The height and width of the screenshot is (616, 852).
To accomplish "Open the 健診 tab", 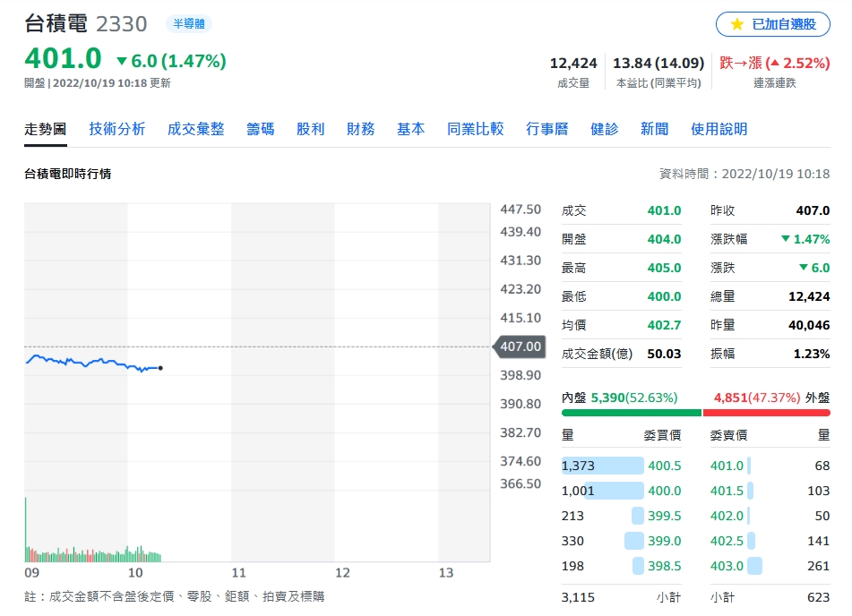I will (x=604, y=129).
